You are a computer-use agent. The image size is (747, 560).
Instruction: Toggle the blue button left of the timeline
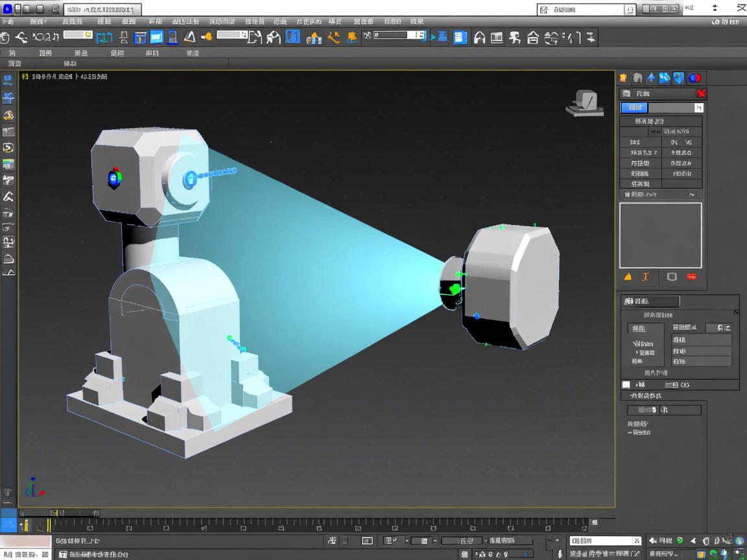[x=8, y=525]
